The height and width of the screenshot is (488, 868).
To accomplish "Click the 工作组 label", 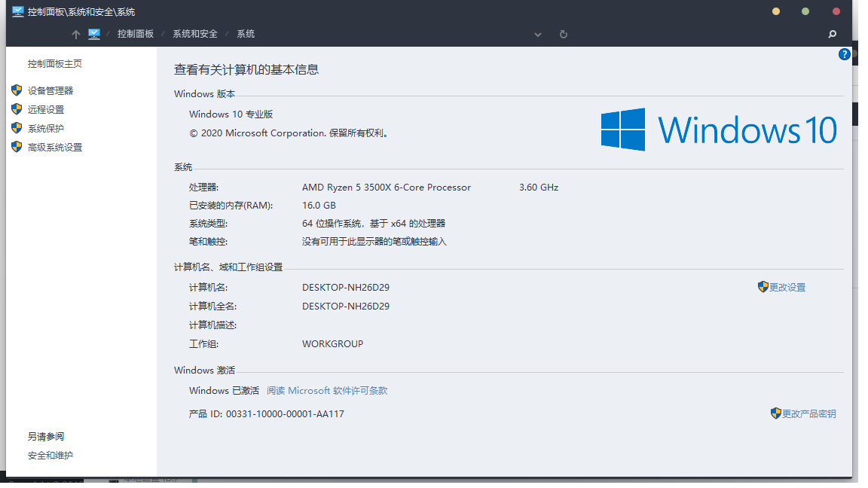I will 203,343.
